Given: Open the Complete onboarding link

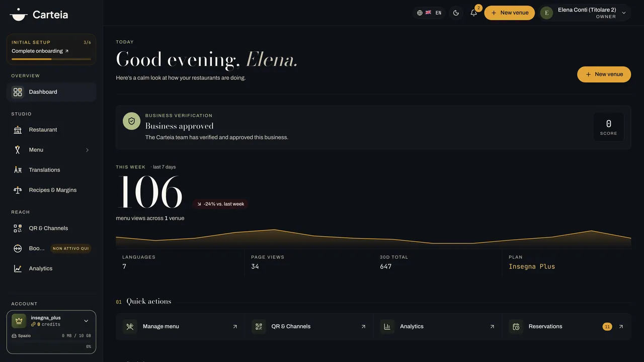Looking at the screenshot, I should [x=40, y=51].
